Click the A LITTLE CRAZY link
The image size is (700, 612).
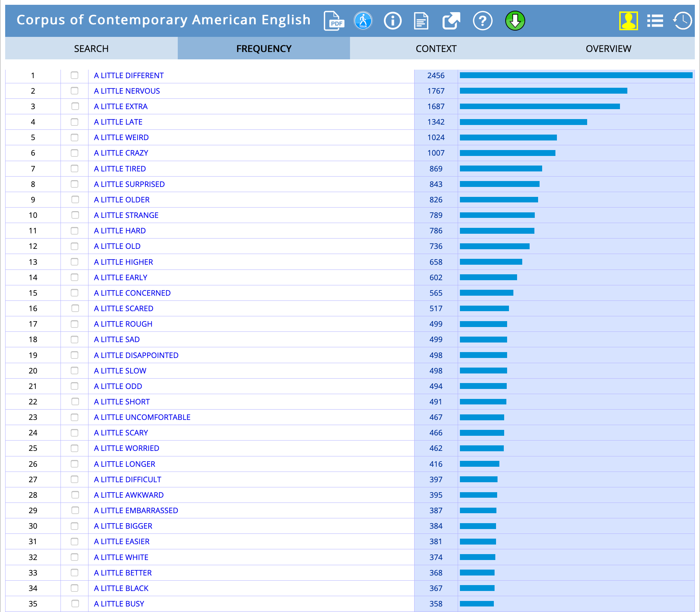(x=121, y=153)
